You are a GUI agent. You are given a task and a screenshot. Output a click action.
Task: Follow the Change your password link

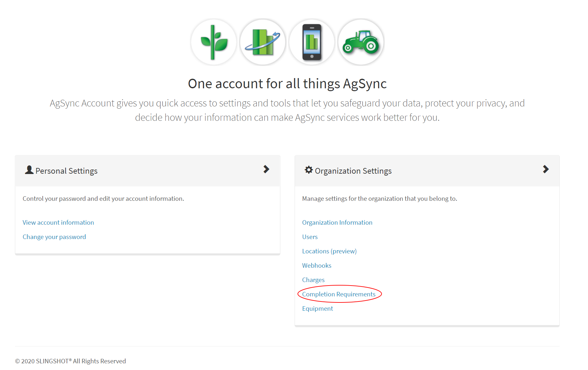(x=54, y=237)
